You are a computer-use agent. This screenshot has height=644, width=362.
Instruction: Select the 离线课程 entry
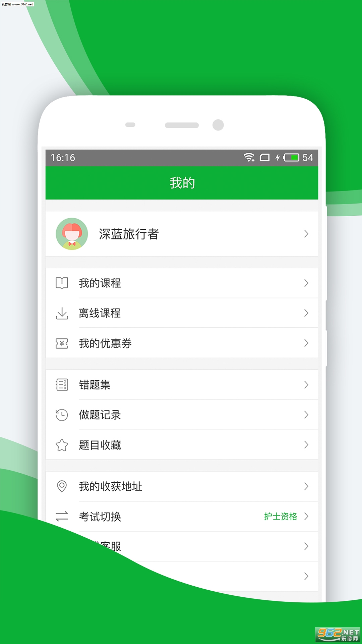coord(182,313)
